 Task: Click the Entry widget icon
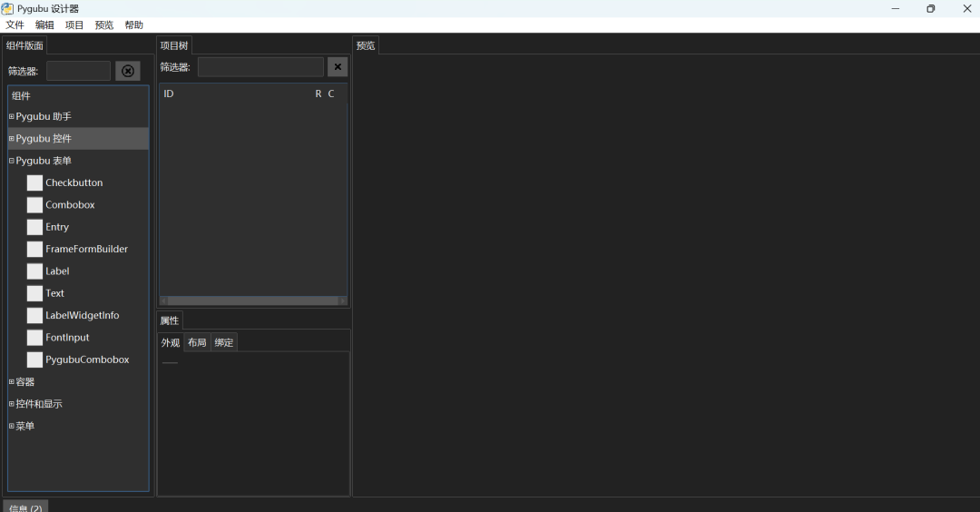pyautogui.click(x=35, y=227)
